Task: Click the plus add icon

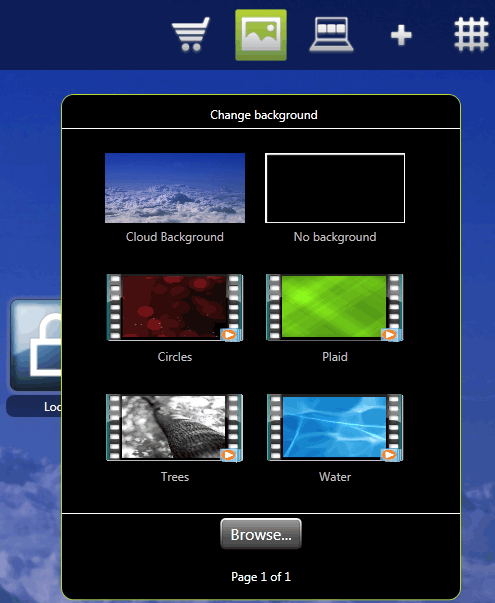Action: [401, 35]
